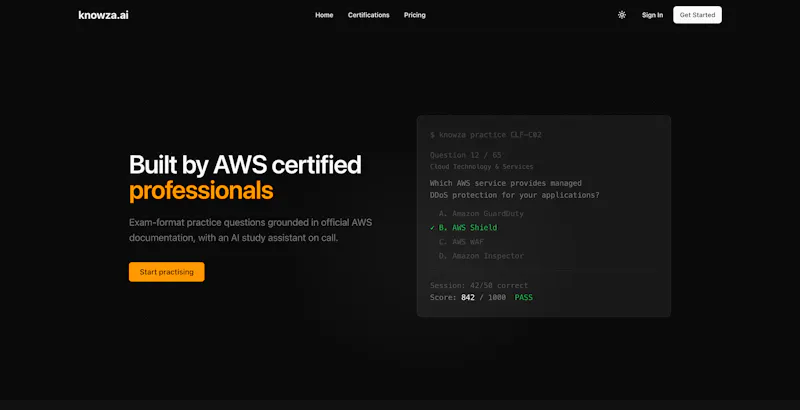Select answer C. AWS WAF

click(x=461, y=242)
